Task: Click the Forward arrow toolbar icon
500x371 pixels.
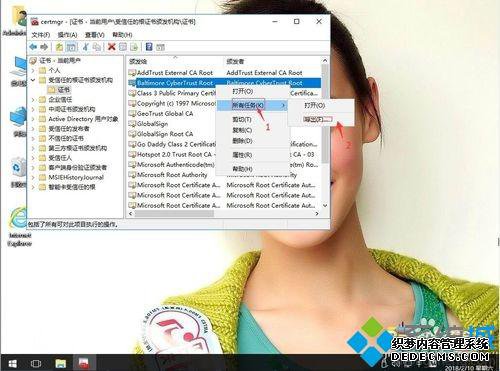Action: pos(44,47)
